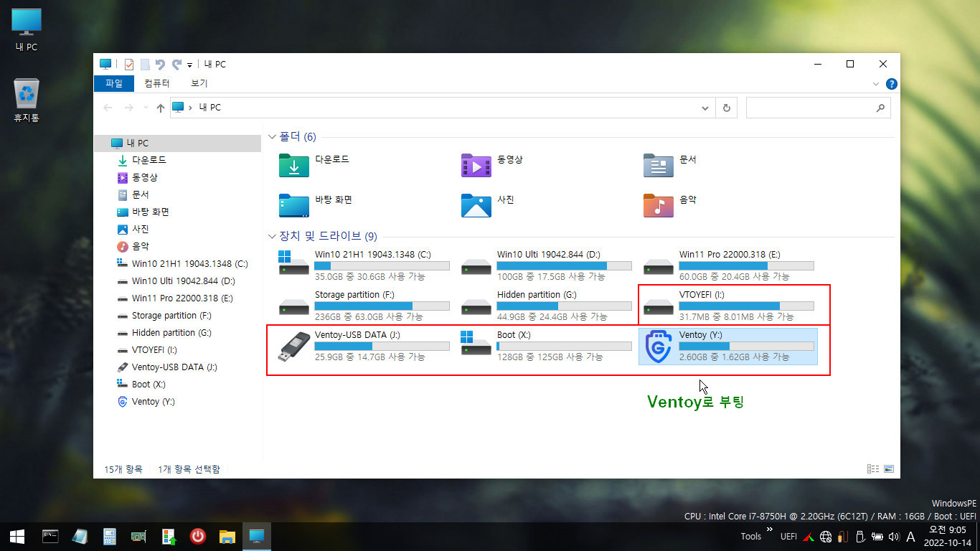The height and width of the screenshot is (551, 980).
Task: Open the quick access toolbar customize dropdown
Action: [189, 65]
